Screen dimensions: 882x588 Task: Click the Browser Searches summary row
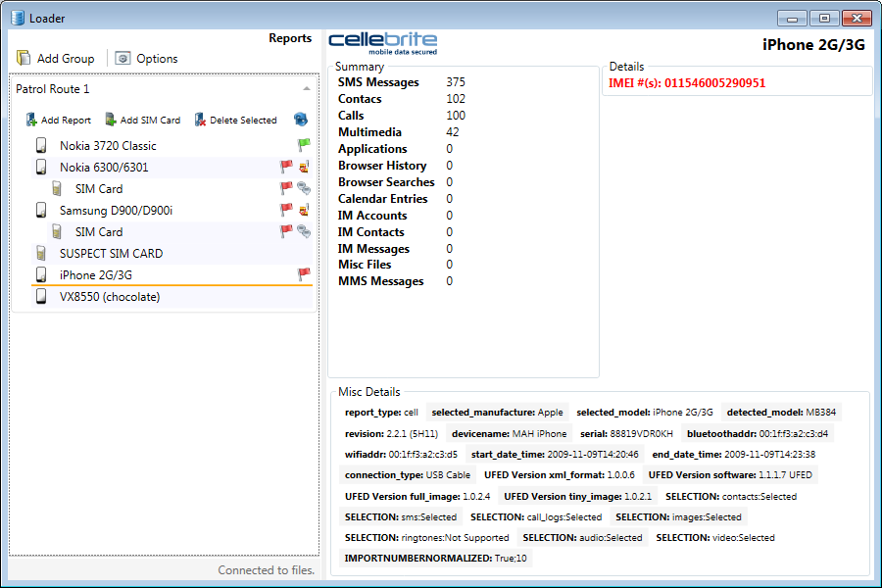(x=395, y=182)
